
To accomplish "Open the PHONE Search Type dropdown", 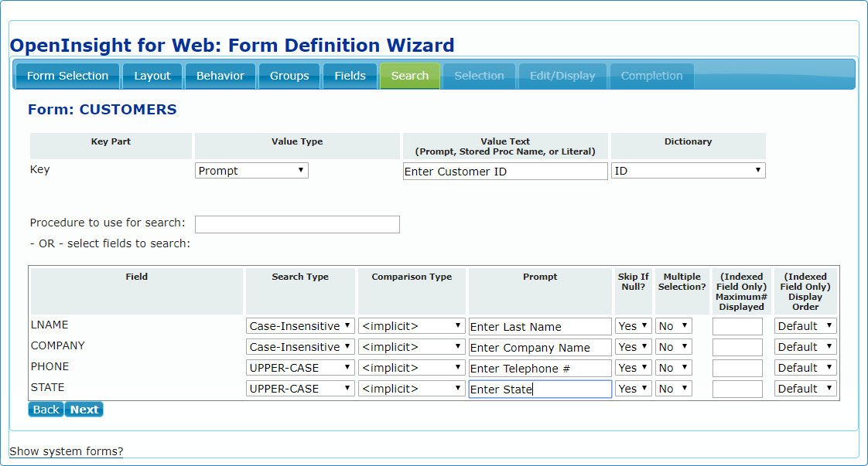I will pos(300,368).
